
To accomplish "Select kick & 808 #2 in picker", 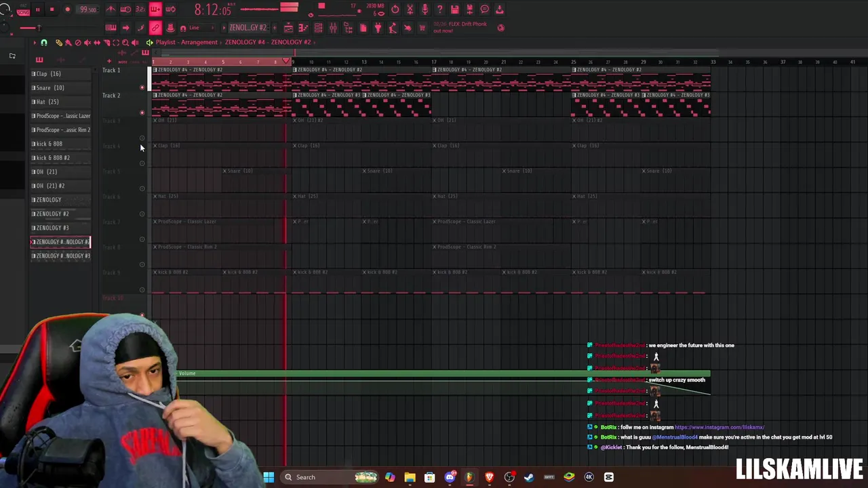I will [x=60, y=158].
